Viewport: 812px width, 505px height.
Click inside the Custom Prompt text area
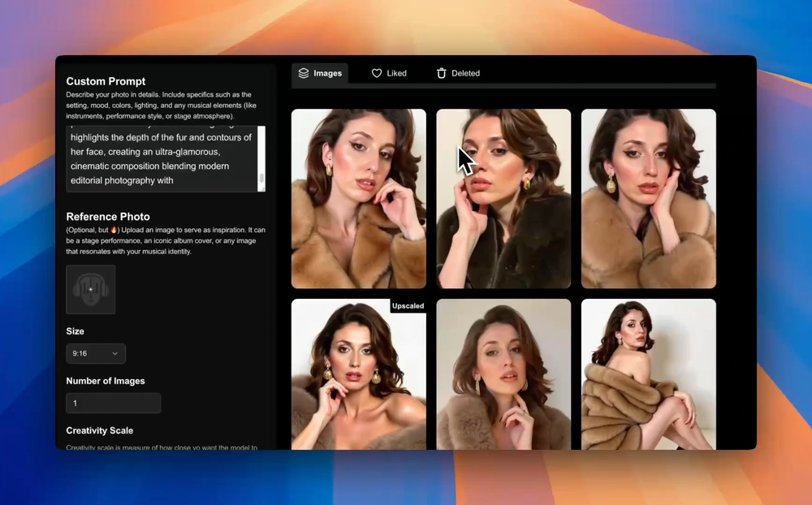tap(161, 159)
